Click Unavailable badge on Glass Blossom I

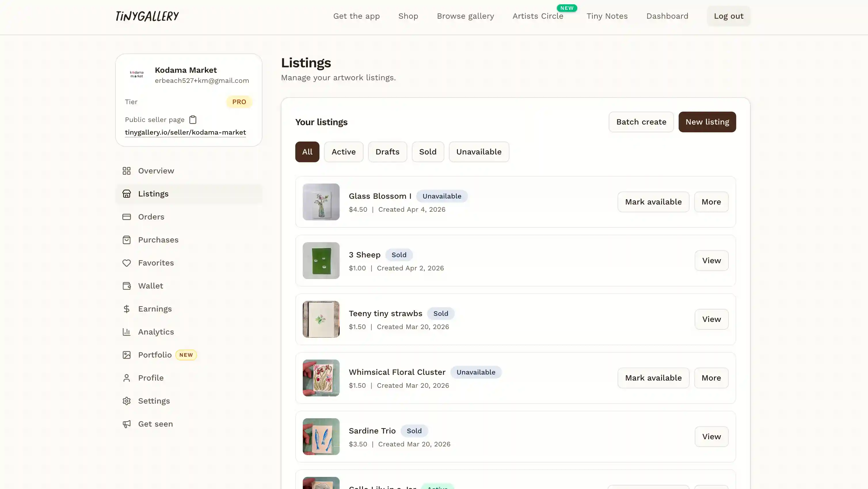pos(441,196)
